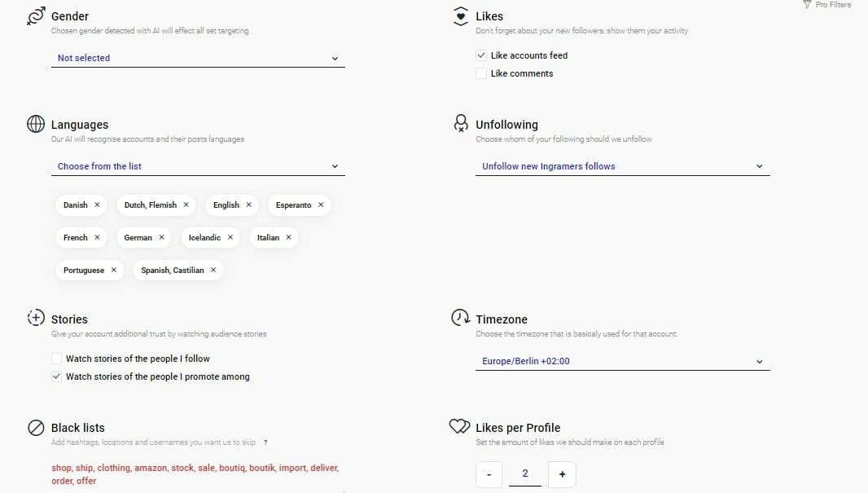The image size is (868, 493).
Task: Check Watch stories of people I follow
Action: (56, 359)
